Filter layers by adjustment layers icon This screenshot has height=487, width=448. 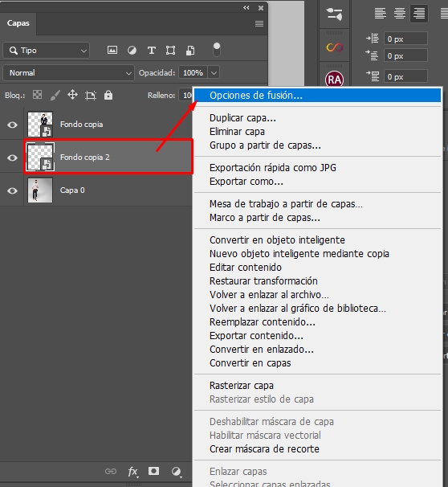pos(132,50)
